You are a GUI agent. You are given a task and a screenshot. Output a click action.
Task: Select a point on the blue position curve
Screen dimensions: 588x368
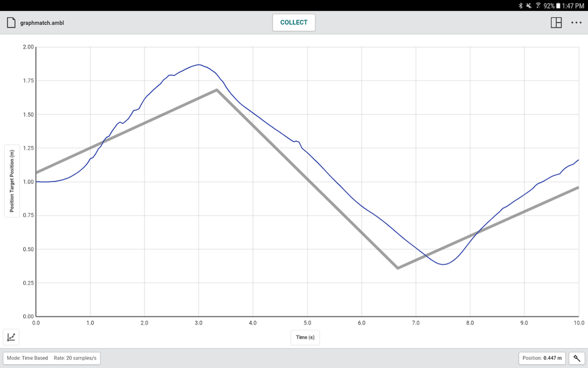pyautogui.click(x=198, y=66)
